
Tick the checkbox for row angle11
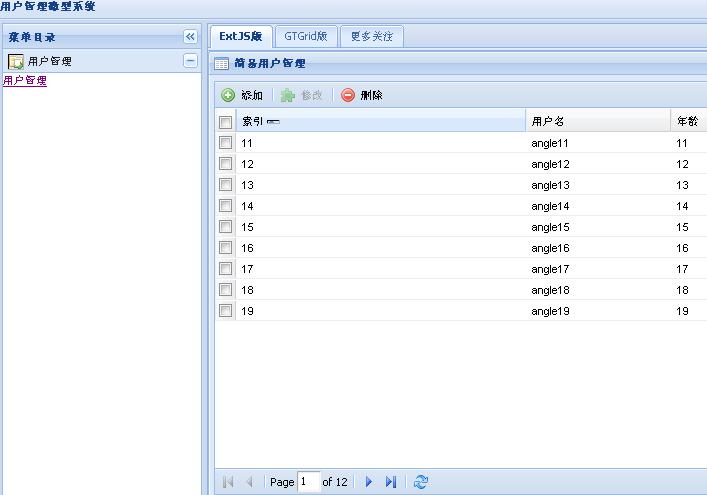(x=226, y=143)
